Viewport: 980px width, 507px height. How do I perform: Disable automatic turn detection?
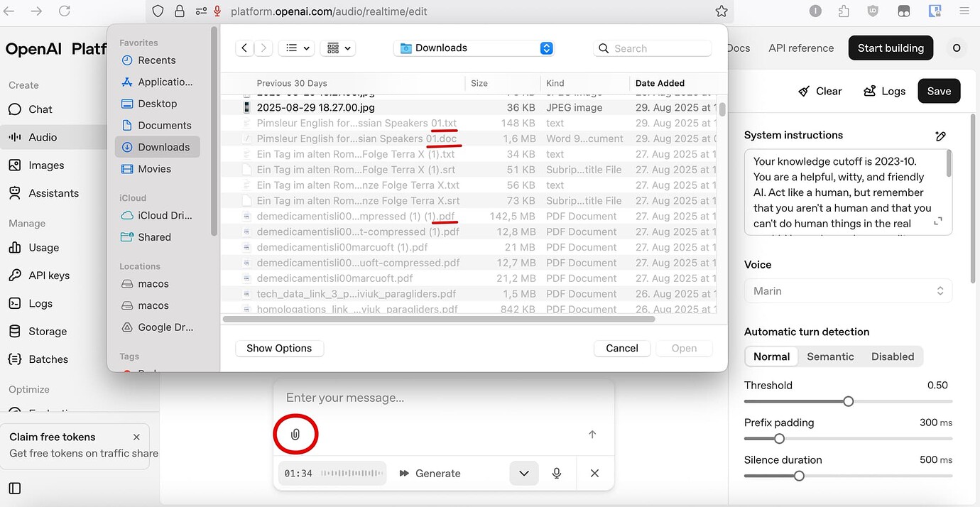[893, 356]
